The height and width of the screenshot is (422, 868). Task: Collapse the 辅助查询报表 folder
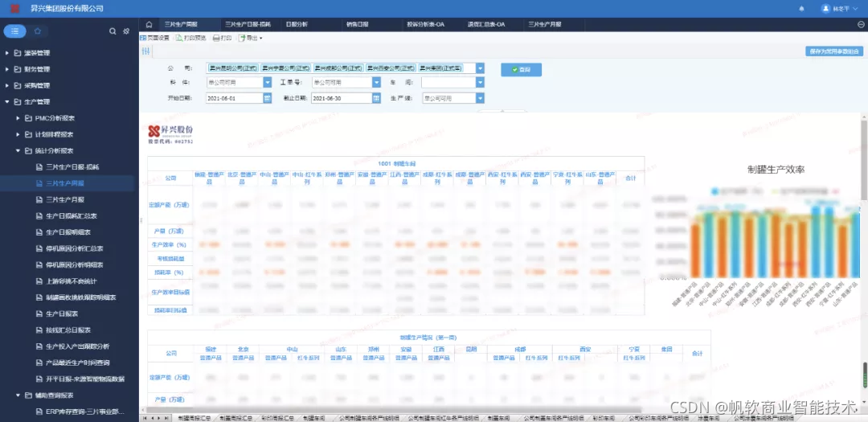click(x=18, y=395)
